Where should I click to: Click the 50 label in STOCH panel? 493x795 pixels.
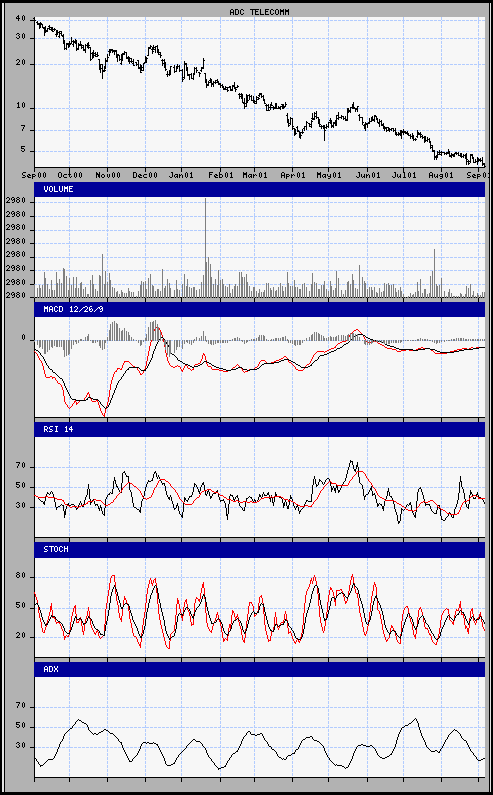click(20, 606)
